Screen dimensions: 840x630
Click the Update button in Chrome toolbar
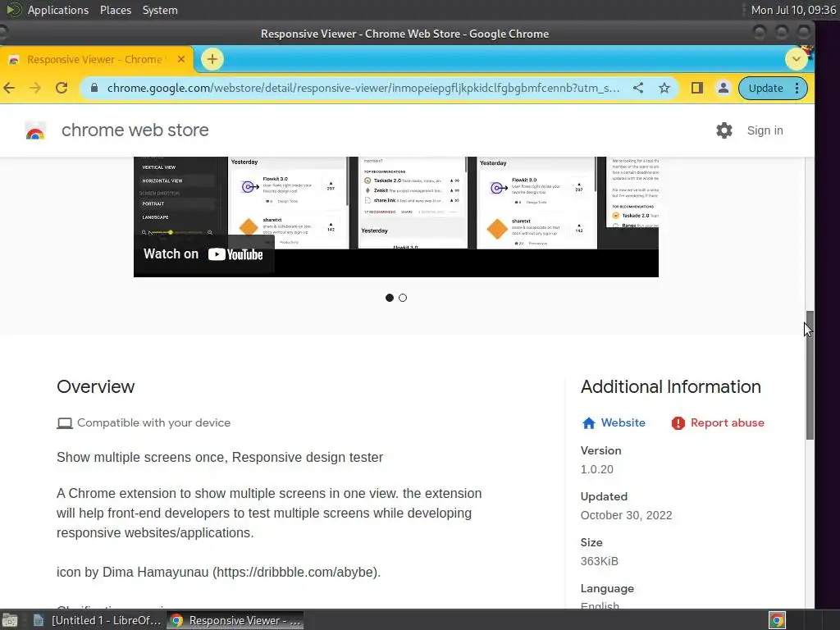(x=765, y=89)
